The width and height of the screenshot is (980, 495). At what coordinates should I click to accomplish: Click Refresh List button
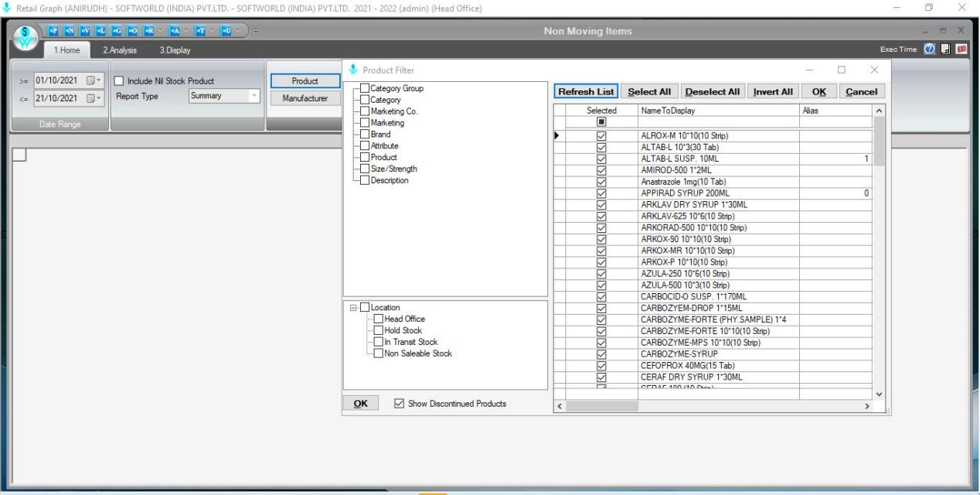(x=587, y=92)
